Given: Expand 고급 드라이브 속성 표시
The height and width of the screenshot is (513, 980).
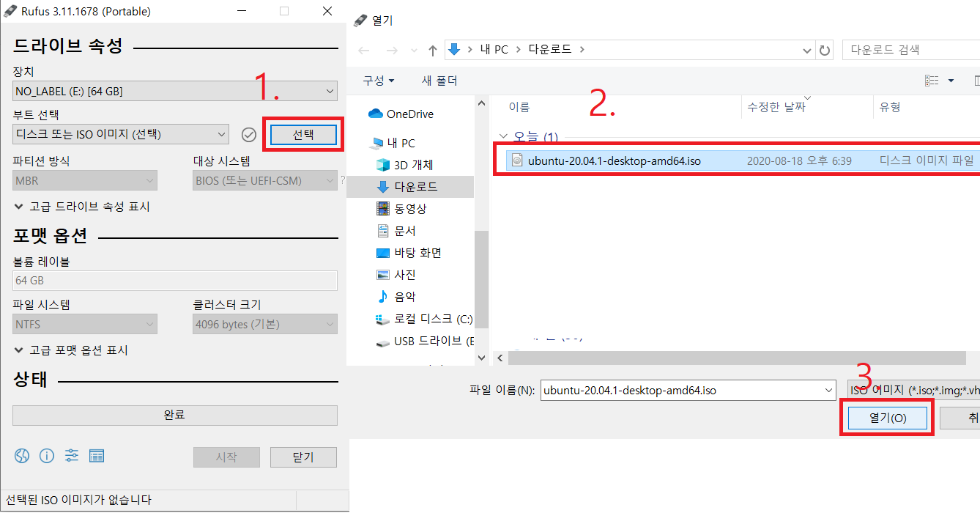Looking at the screenshot, I should pyautogui.click(x=82, y=207).
